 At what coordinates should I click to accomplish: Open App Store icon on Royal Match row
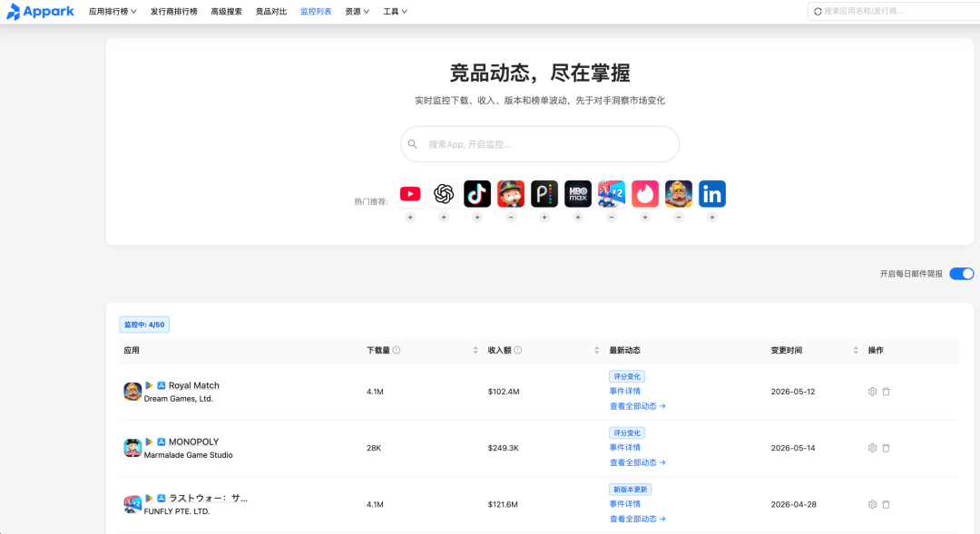coord(162,385)
